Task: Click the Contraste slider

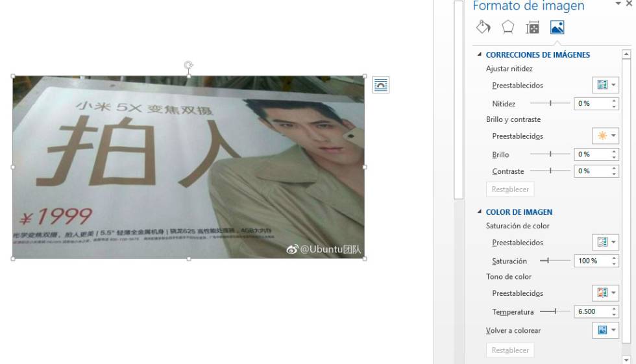Action: [x=550, y=171]
